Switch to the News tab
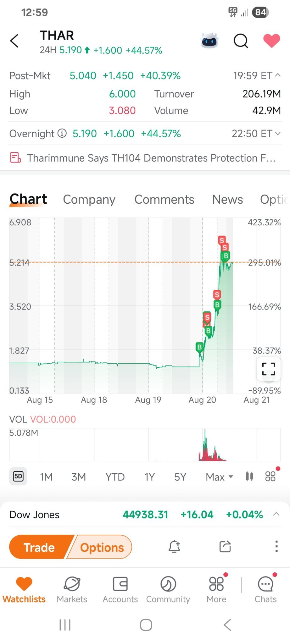The width and height of the screenshot is (290, 644). [x=227, y=199]
